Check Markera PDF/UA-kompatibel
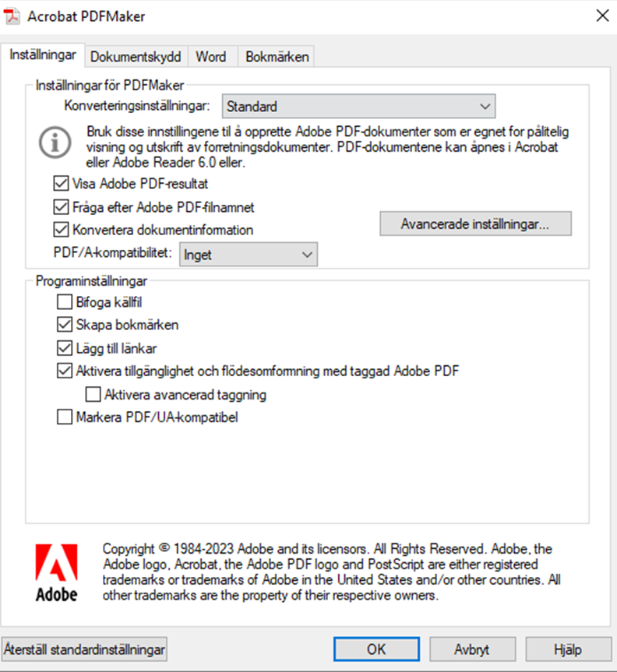Screen dimensions: 617x672 point(64,417)
